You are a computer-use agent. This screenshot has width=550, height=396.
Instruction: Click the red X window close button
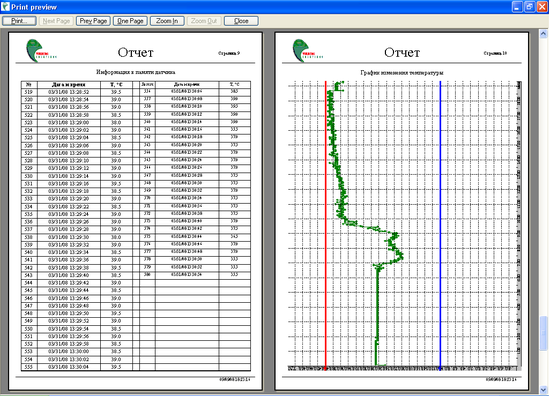[542, 7]
